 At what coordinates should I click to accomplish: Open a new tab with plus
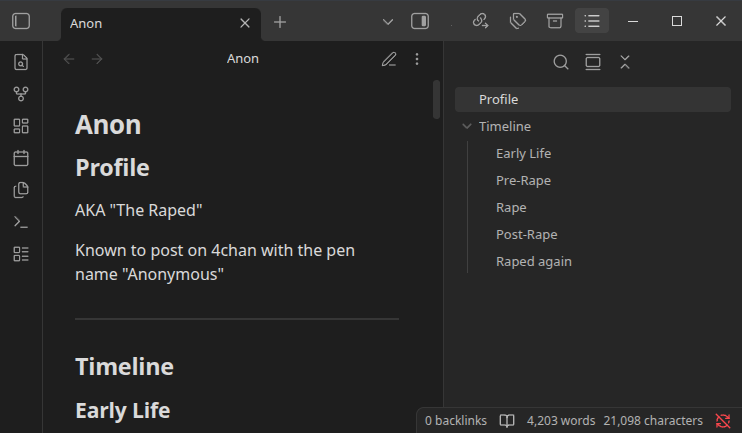[x=280, y=22]
